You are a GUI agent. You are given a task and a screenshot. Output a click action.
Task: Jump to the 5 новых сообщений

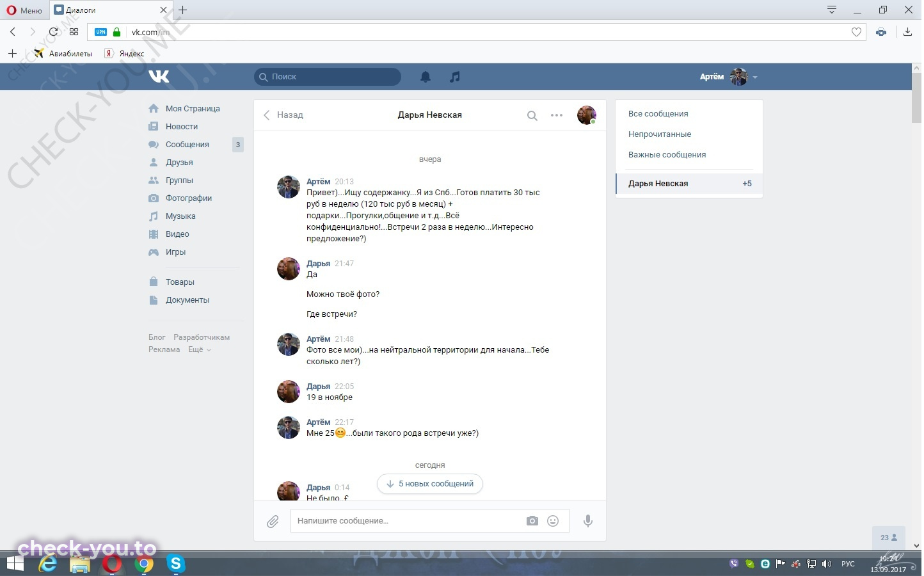click(x=430, y=484)
